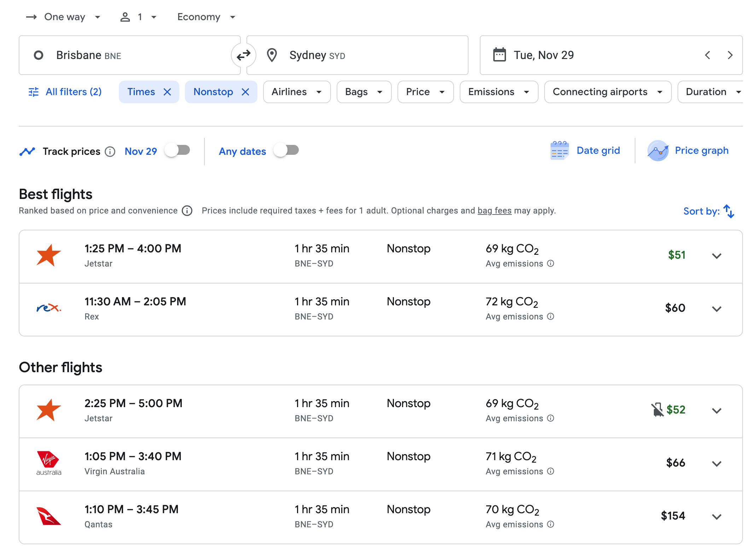Image resolution: width=756 pixels, height=557 pixels.
Task: Open the Date grid
Action: 586,151
